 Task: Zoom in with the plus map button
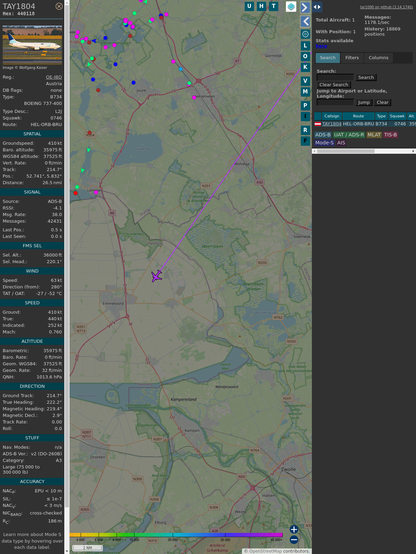[x=294, y=529]
